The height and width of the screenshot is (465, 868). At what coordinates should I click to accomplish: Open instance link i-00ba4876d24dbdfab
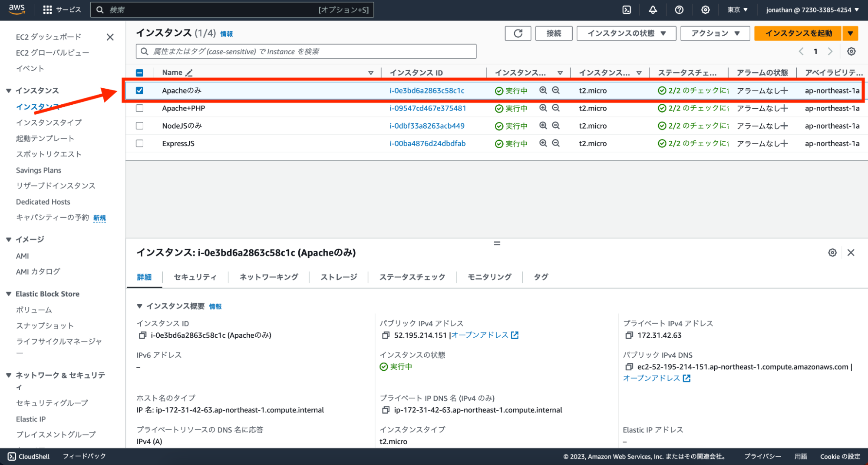tap(428, 143)
